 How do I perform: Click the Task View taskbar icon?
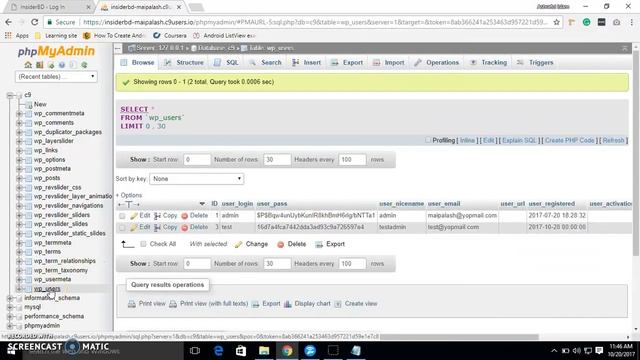coord(195,351)
